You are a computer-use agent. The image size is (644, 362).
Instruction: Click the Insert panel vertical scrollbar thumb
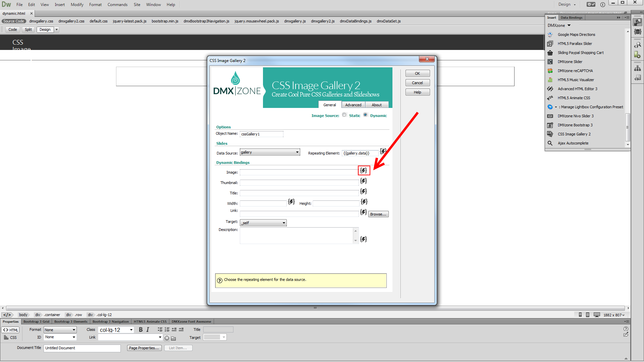click(x=628, y=127)
